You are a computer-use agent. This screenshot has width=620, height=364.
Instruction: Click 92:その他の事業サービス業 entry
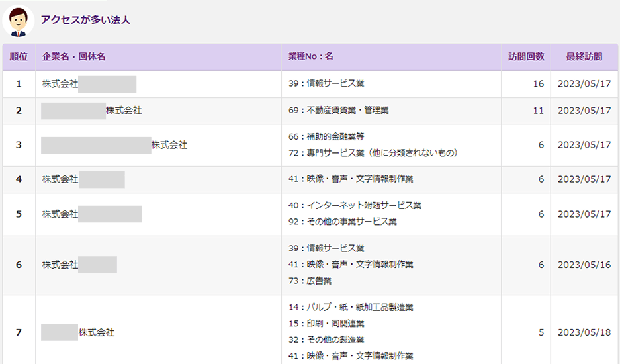343,222
